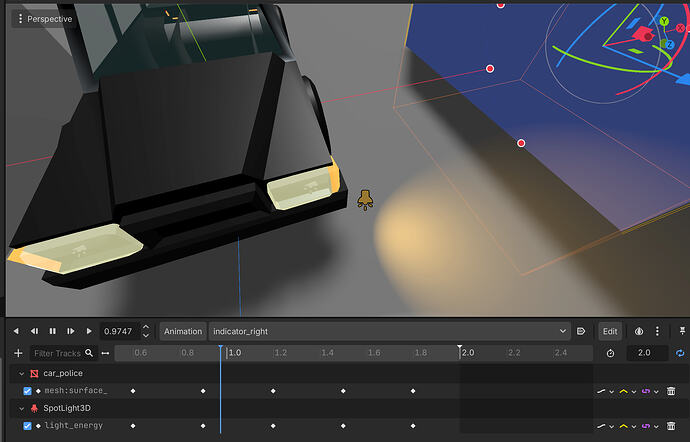This screenshot has width=690, height=442.
Task: Click the blue playhead marker on timeline
Action: pyautogui.click(x=220, y=349)
